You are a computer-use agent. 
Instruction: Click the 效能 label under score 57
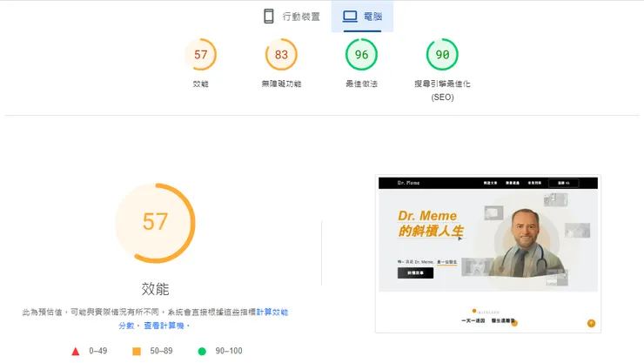200,84
